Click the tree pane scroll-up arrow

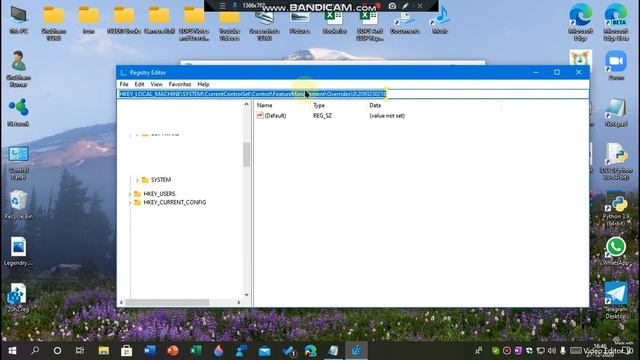(246, 105)
